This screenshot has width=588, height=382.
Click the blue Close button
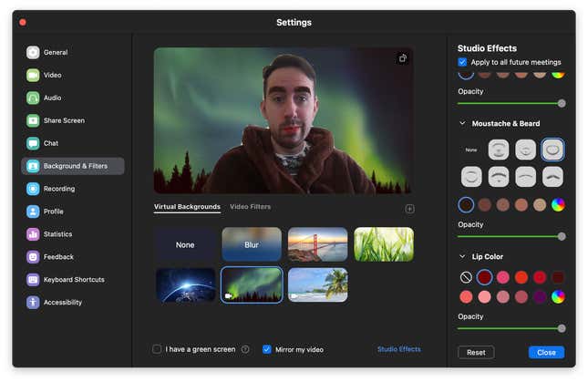[x=546, y=353]
